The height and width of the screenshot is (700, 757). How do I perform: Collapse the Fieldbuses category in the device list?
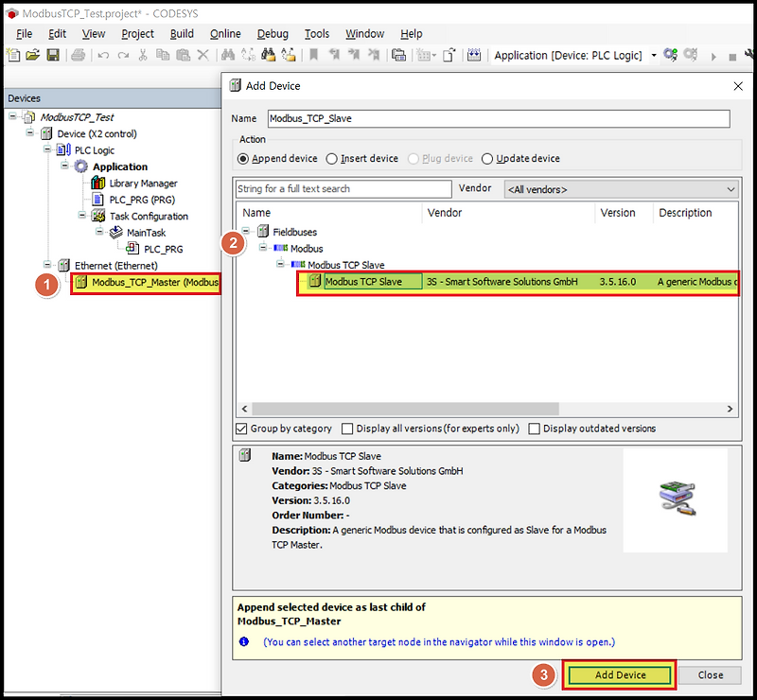pyautogui.click(x=248, y=229)
